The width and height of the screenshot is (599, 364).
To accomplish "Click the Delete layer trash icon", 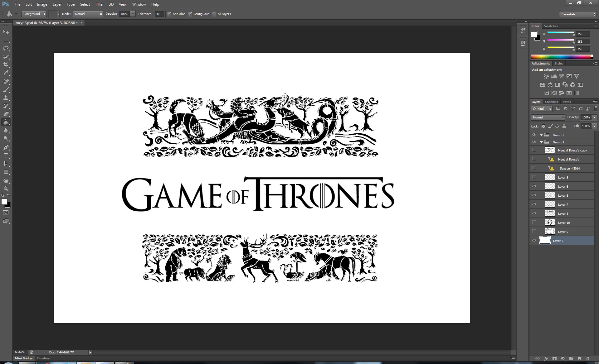I will (x=588, y=359).
